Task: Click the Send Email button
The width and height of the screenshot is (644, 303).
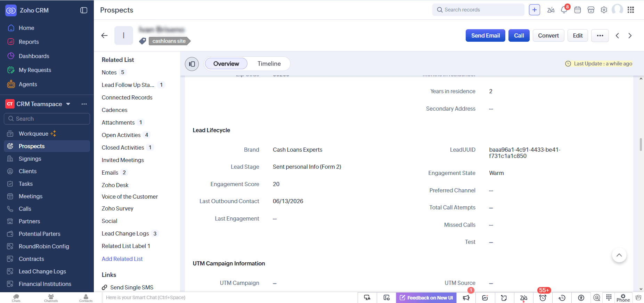Action: tap(485, 35)
